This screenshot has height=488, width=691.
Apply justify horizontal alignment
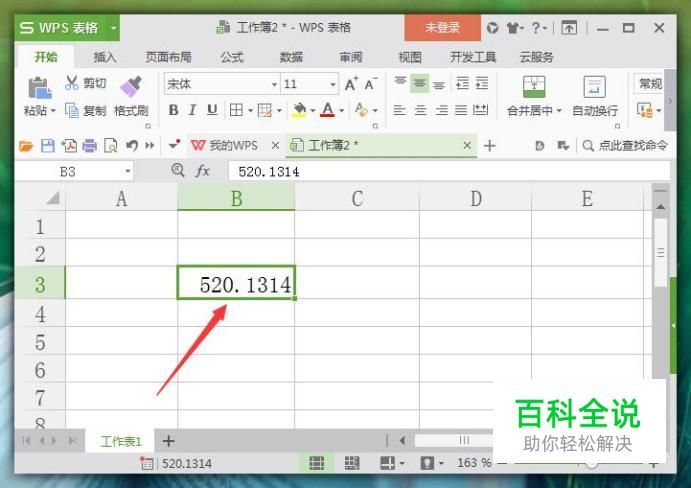[461, 110]
